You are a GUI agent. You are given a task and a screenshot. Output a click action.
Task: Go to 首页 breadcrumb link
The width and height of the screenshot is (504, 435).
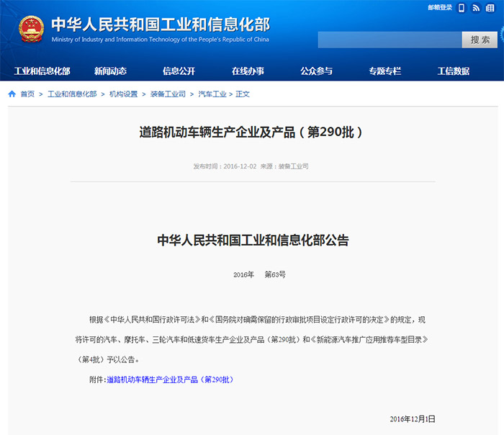pyautogui.click(x=27, y=94)
